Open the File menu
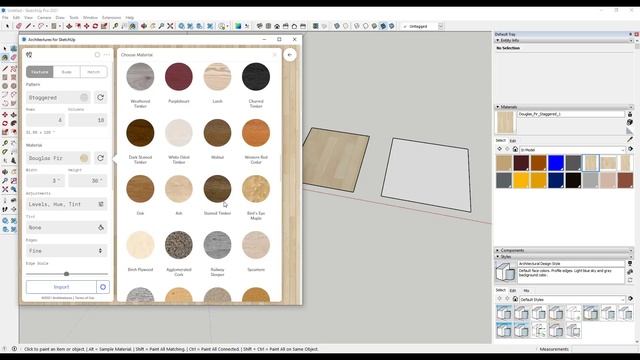The image size is (640, 360). pos(5,18)
